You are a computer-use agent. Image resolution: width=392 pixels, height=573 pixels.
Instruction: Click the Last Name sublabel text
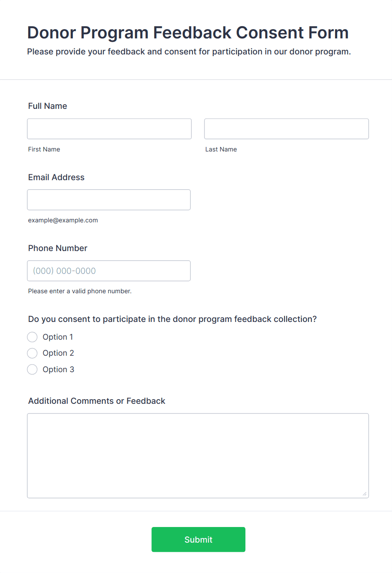coord(221,149)
